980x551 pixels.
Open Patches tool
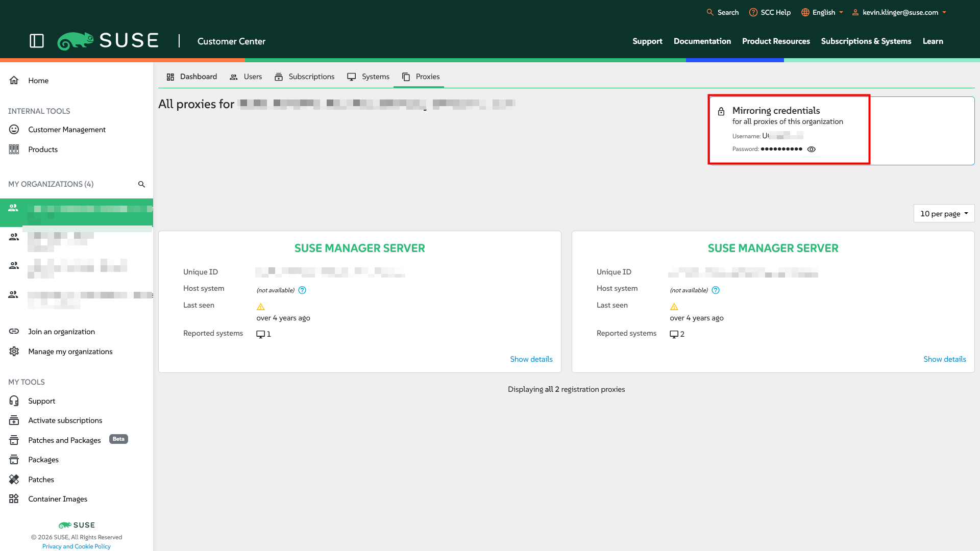pos(41,480)
